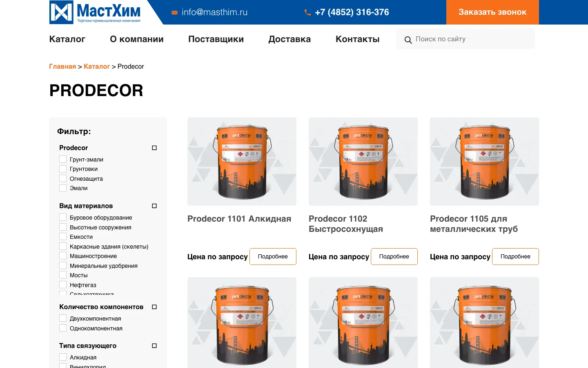
Task: Call the +7 (4852) 316-376 number link
Action: (352, 12)
